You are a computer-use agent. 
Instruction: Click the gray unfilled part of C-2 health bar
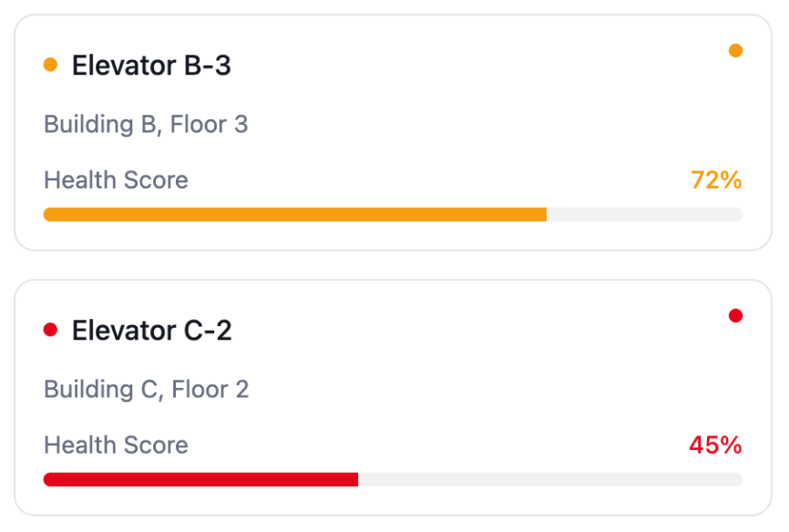click(x=550, y=480)
